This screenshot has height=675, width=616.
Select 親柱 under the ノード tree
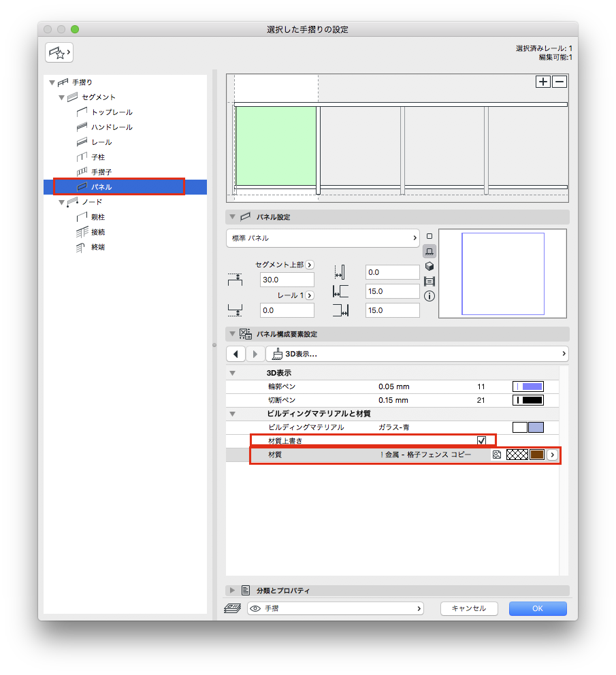pyautogui.click(x=98, y=217)
